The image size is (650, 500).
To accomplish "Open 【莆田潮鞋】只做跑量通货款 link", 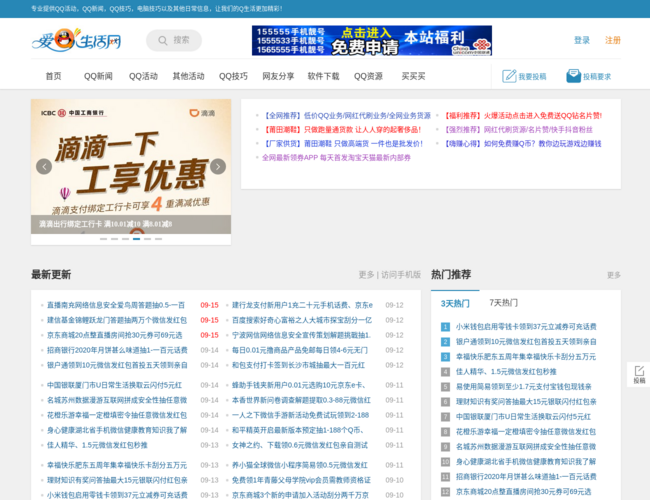I will pos(342,130).
